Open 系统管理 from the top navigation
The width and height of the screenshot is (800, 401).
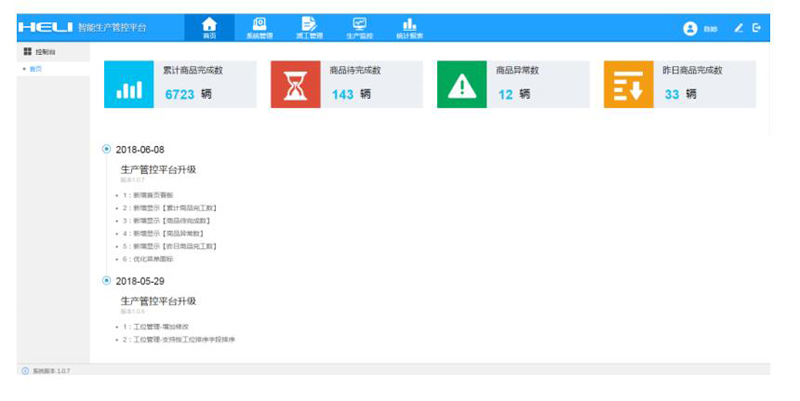coord(259,27)
